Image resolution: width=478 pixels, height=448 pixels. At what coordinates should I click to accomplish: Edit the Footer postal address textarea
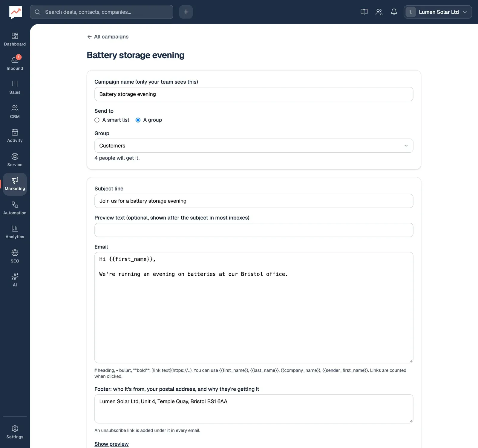coord(254,409)
